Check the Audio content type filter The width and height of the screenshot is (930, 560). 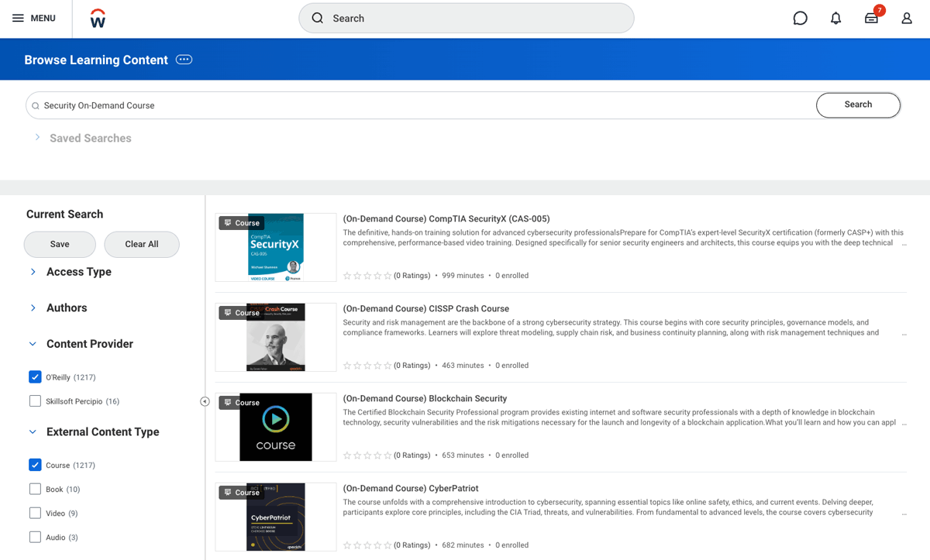tap(35, 538)
